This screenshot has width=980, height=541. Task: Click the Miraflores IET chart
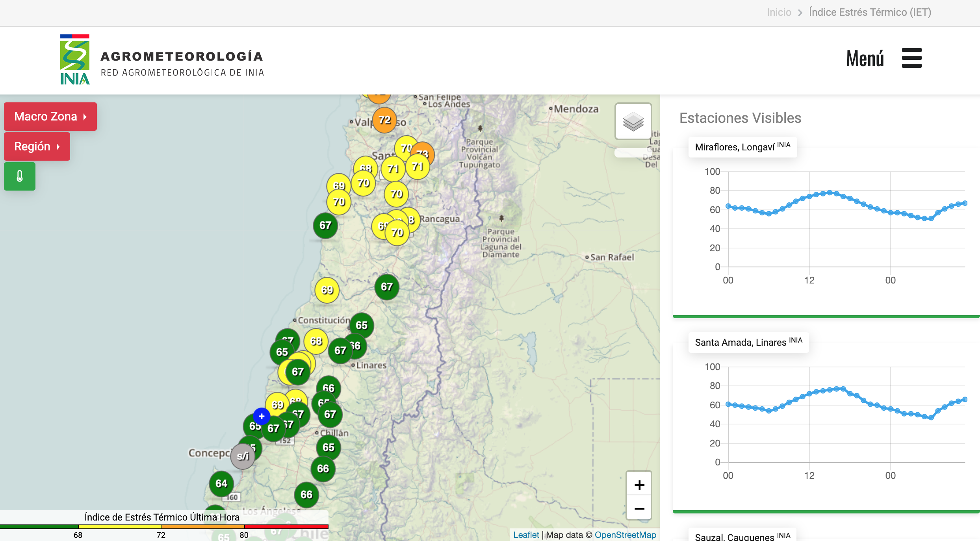coord(835,226)
